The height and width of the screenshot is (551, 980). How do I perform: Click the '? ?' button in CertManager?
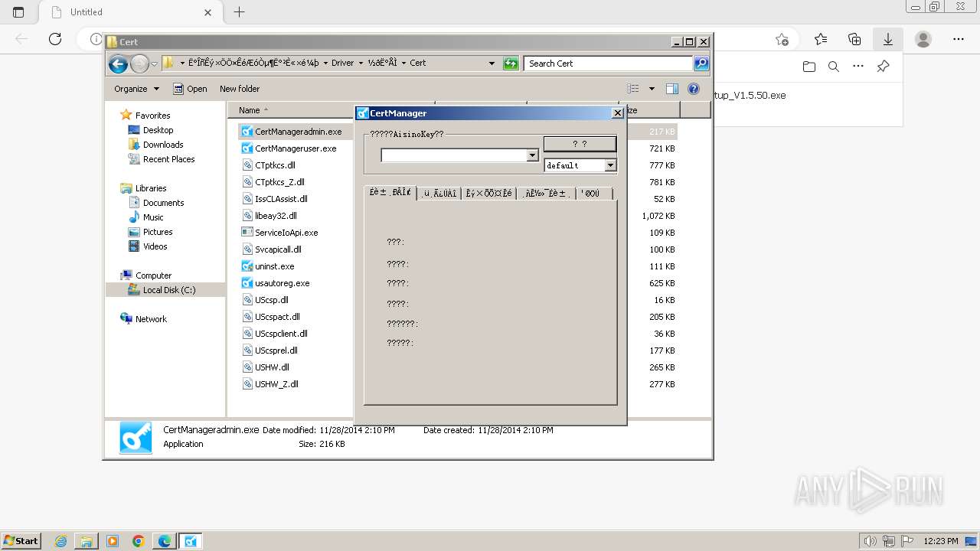580,144
